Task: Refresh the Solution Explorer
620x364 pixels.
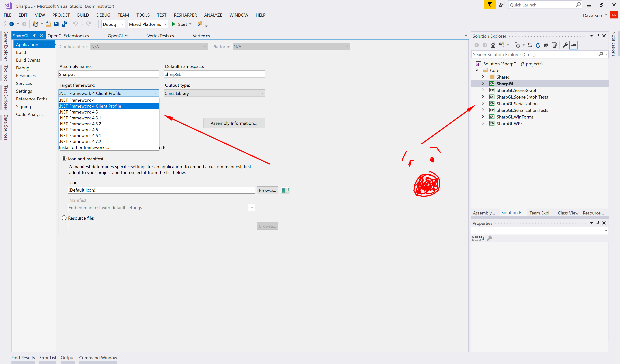Action: coord(538,45)
